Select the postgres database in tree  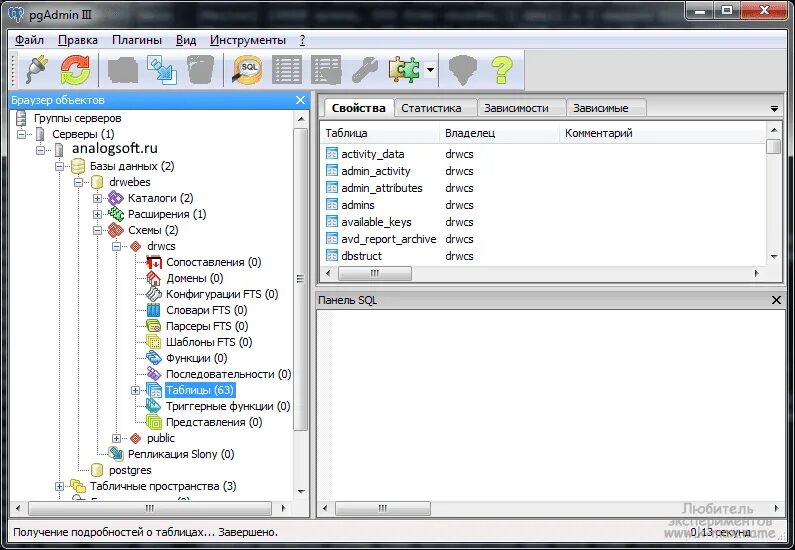click(x=130, y=470)
